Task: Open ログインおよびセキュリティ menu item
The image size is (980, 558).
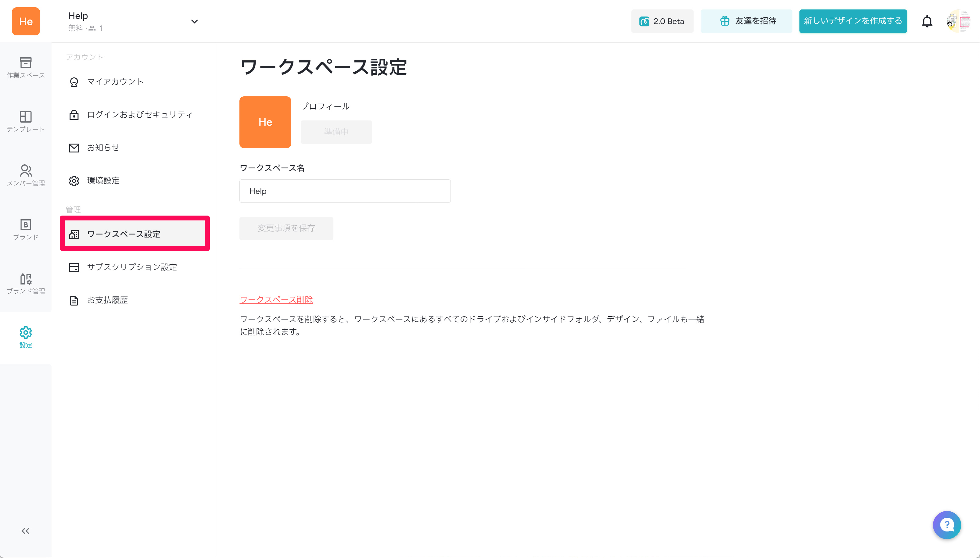Action: click(135, 115)
